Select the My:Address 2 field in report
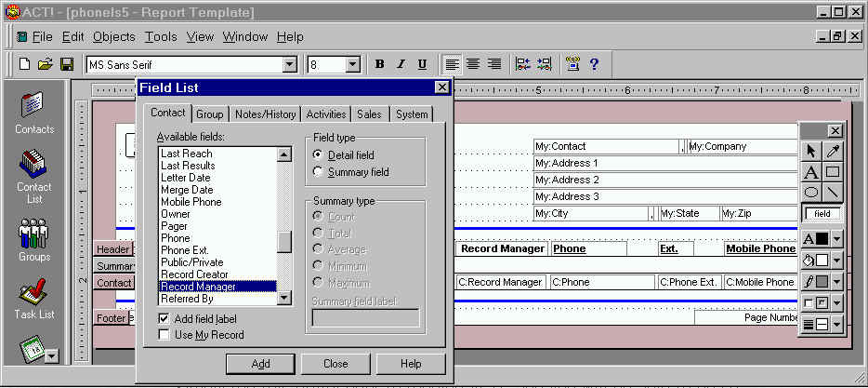 pyautogui.click(x=666, y=181)
